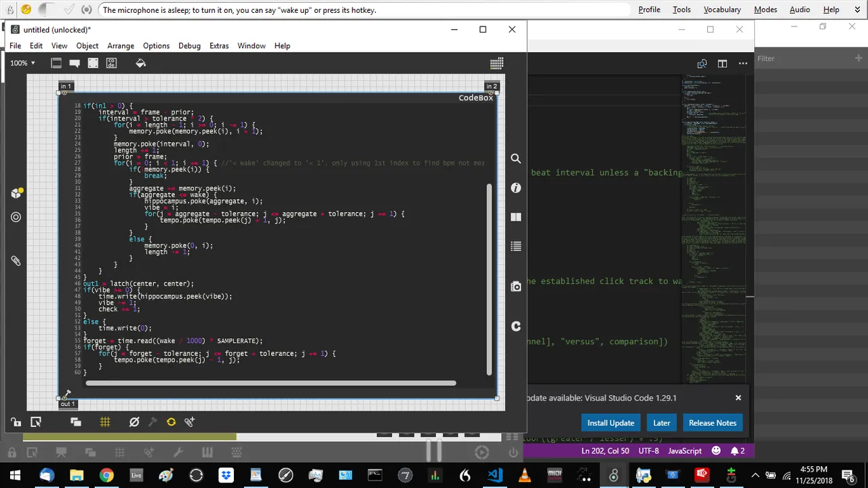Open the Extras menu
Screen dimensions: 868x488
pos(219,45)
